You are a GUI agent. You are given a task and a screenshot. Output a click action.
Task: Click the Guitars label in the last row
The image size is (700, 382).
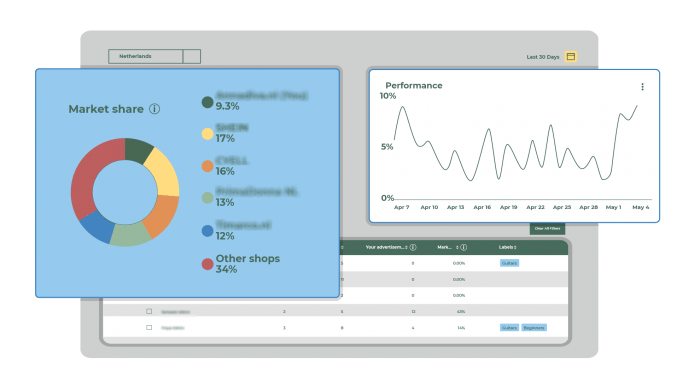click(509, 328)
